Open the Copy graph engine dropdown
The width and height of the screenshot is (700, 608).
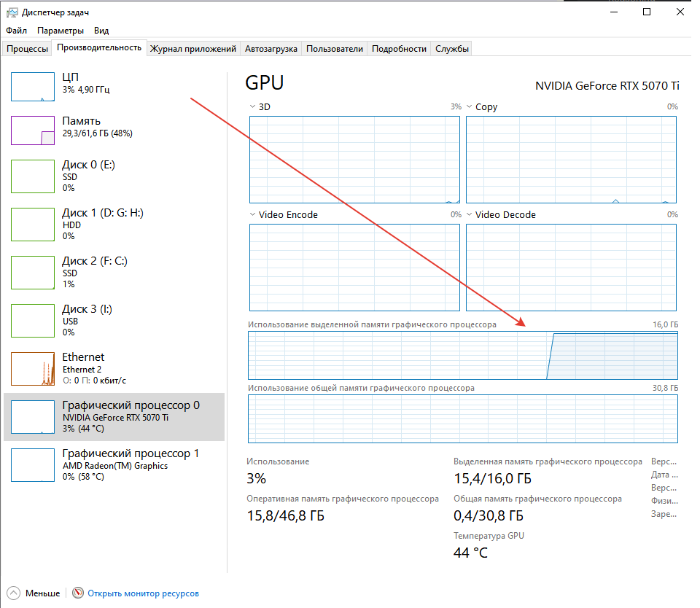(x=469, y=106)
